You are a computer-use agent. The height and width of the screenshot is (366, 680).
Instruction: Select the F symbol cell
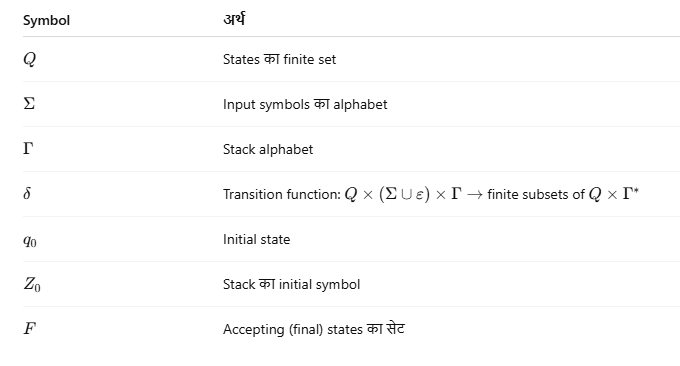coord(29,329)
